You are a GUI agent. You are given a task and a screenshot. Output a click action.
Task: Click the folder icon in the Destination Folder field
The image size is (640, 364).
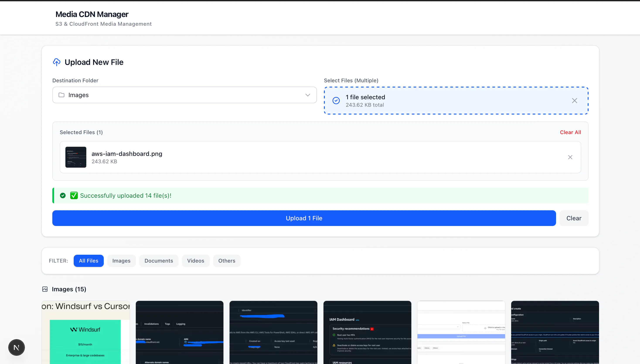point(61,95)
